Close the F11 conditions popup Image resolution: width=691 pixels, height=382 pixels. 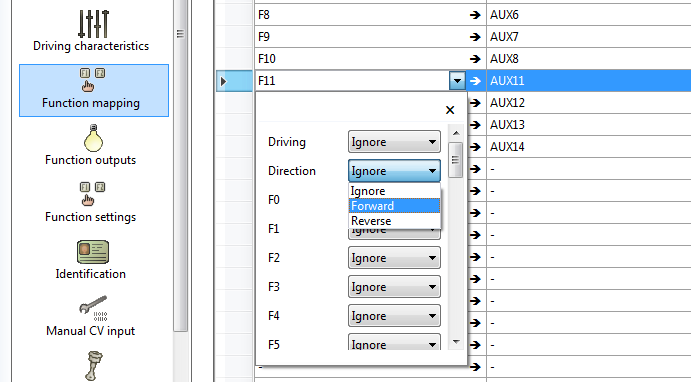coord(450,110)
